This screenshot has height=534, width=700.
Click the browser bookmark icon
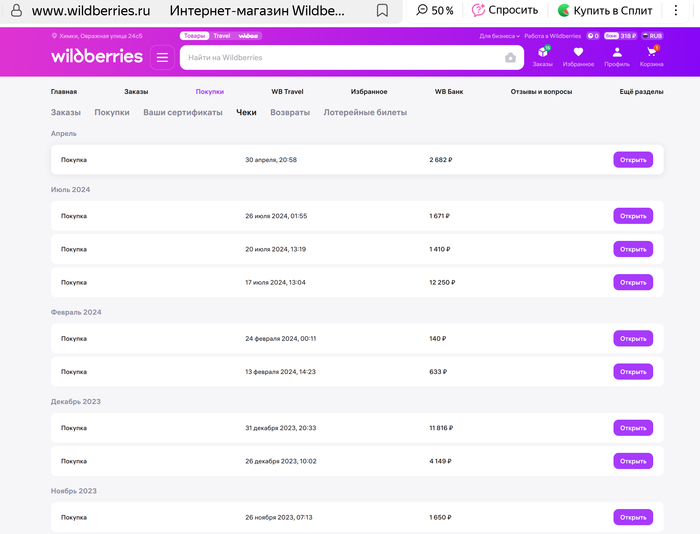tap(382, 11)
